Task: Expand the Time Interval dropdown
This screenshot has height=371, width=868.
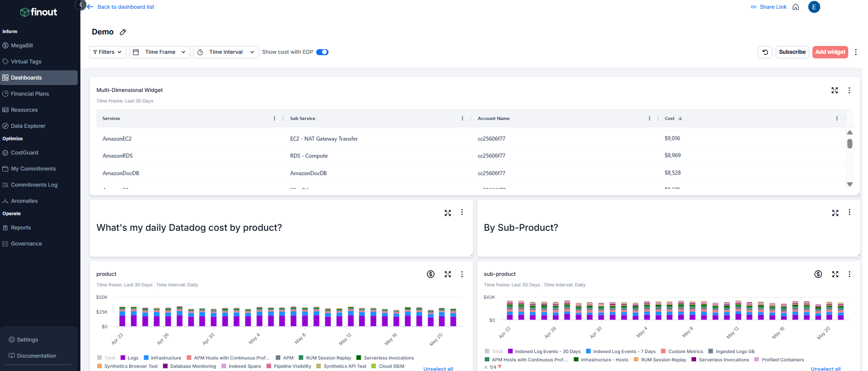Action: click(226, 52)
